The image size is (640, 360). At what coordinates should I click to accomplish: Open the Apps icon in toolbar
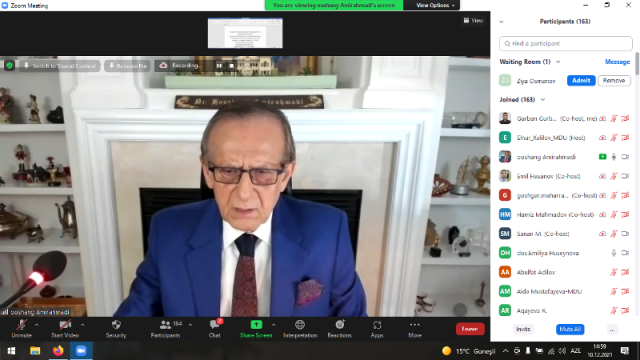377,325
